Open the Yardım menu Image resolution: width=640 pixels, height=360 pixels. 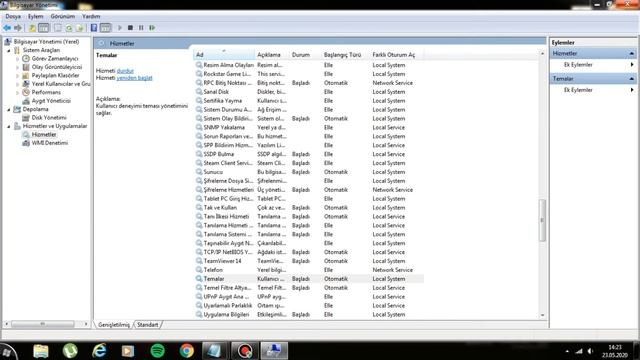(91, 16)
